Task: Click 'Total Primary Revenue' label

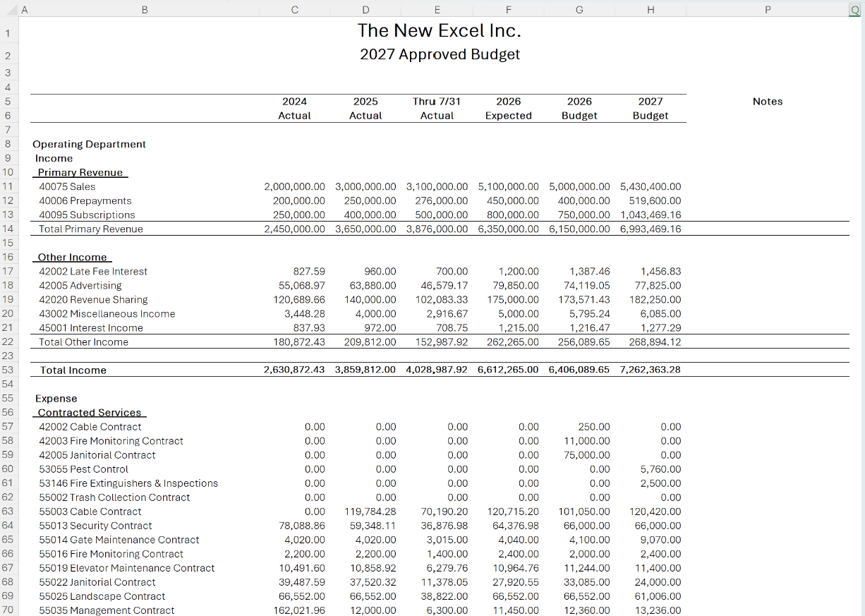Action: click(x=91, y=229)
